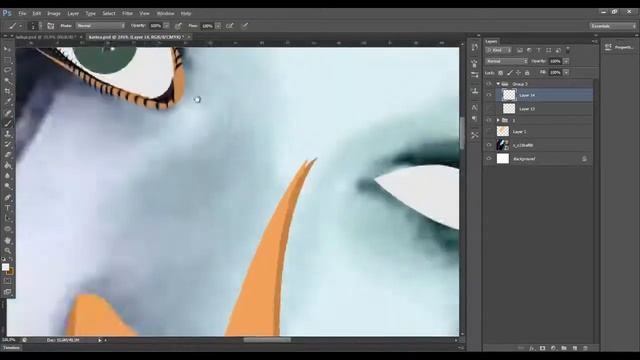Select the Brush tool in toolbox
The image size is (640, 360).
(x=7, y=124)
